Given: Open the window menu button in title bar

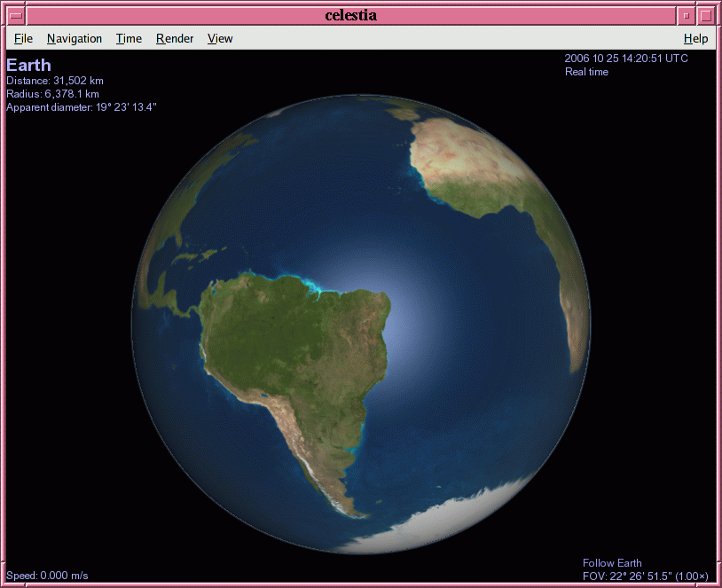Looking at the screenshot, I should (x=15, y=15).
